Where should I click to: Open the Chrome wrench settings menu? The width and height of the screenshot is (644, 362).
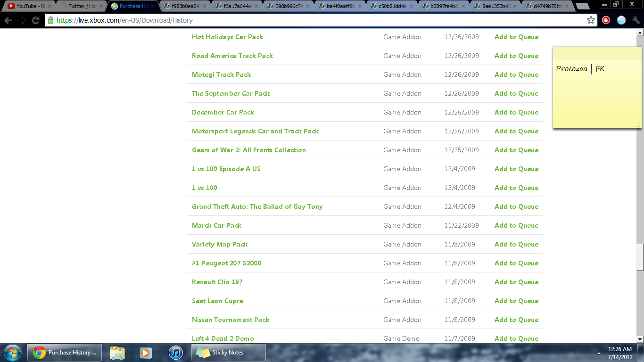pos(636,20)
